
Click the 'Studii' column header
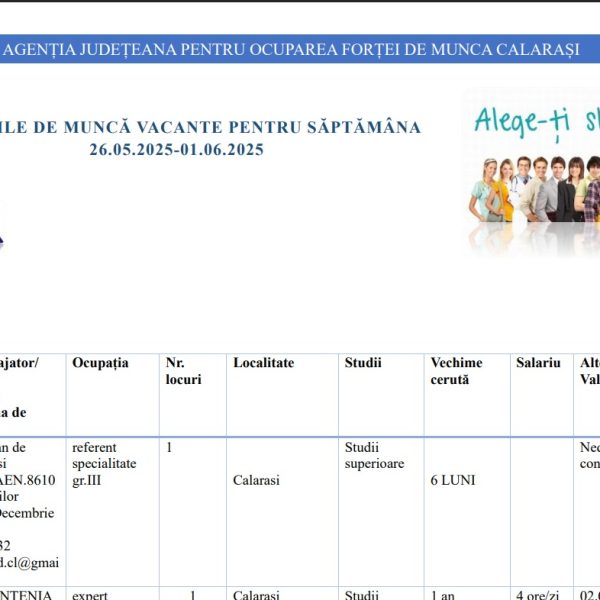pos(363,363)
